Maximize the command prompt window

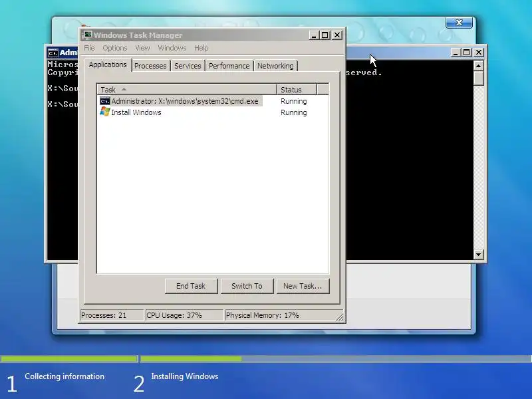click(x=467, y=53)
